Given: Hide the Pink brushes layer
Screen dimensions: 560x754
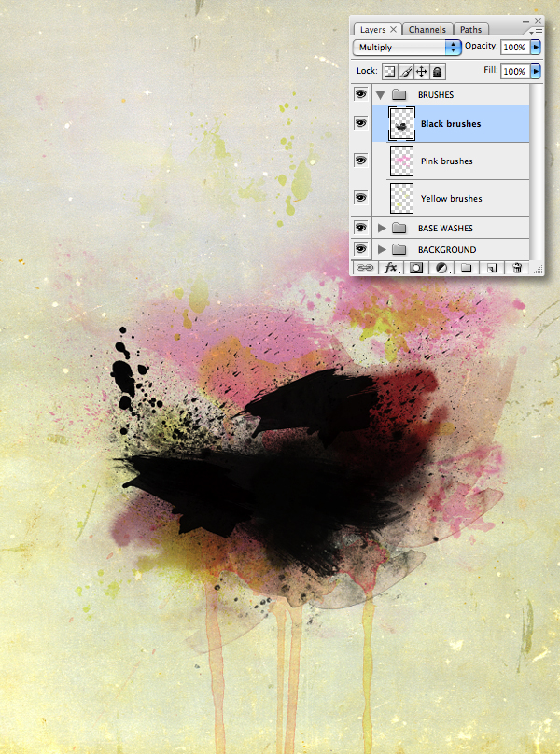Looking at the screenshot, I should coord(360,161).
